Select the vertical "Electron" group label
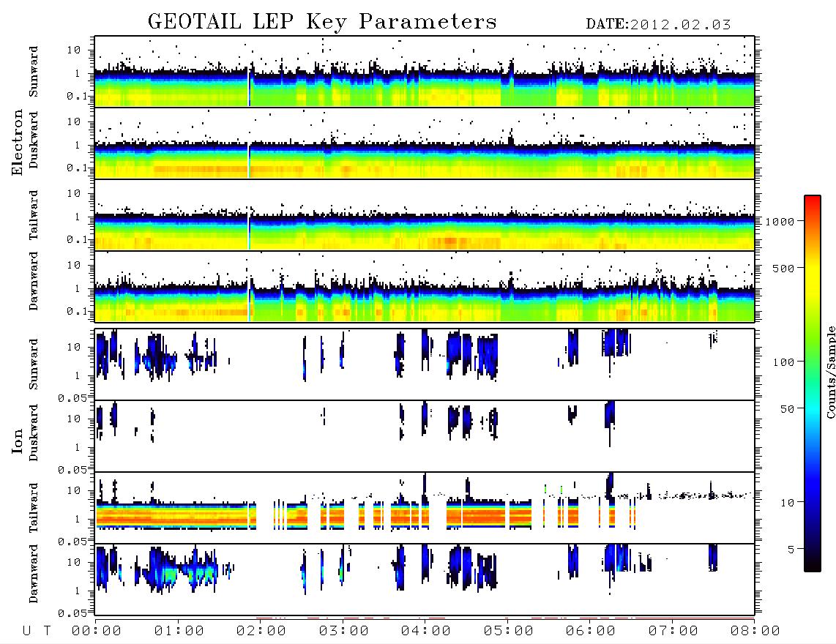Viewport: 836px width, 644px height. point(17,143)
